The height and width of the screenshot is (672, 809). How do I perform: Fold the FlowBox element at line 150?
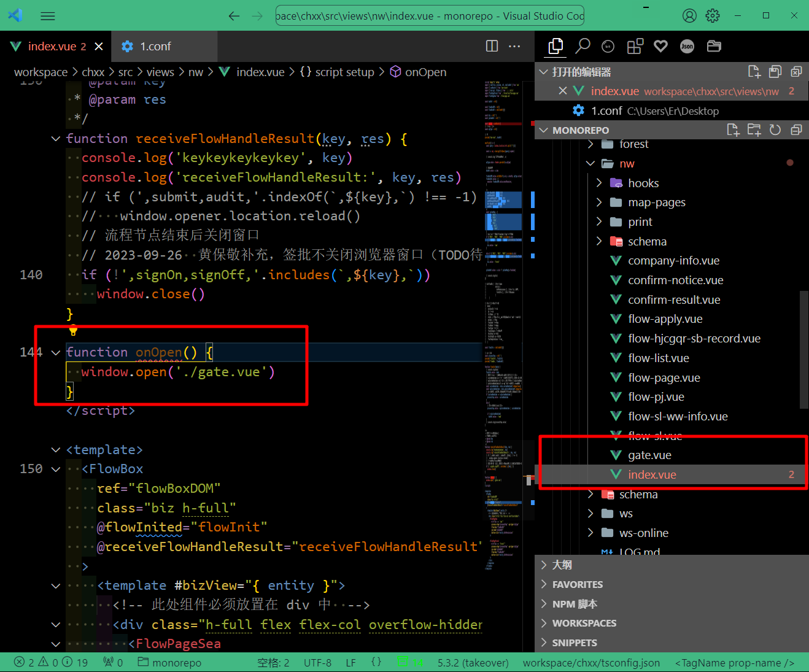56,469
